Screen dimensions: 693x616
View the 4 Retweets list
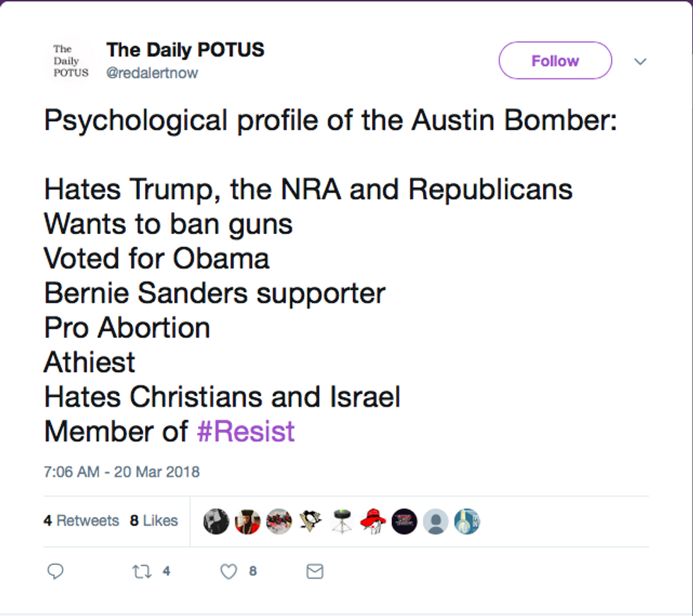[81, 521]
